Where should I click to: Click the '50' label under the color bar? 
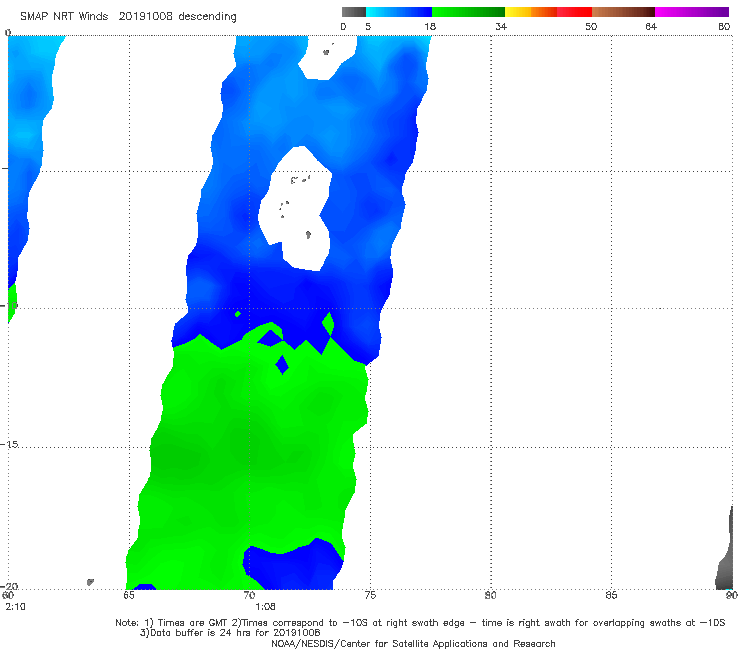591,26
